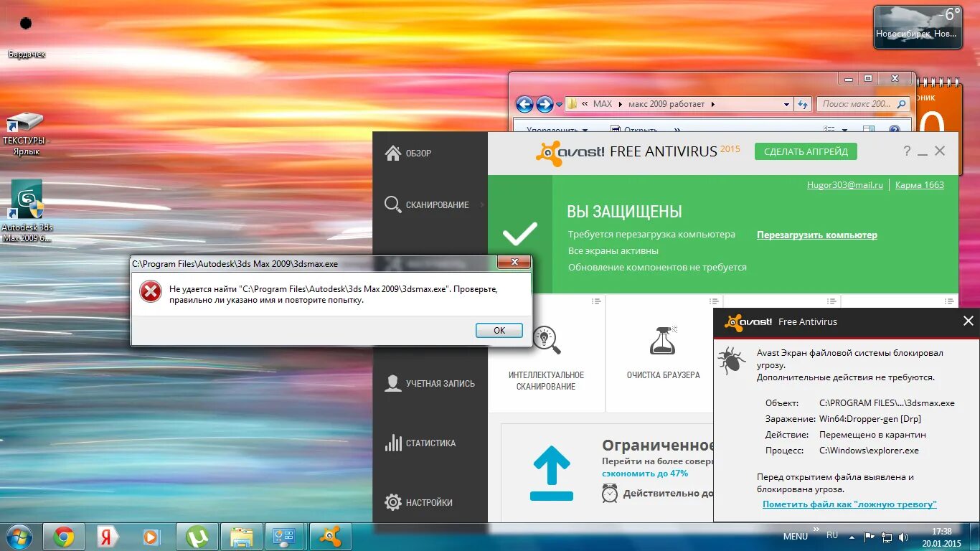Go forward in Explorer window
This screenshot has width=980, height=551.
coord(545,104)
